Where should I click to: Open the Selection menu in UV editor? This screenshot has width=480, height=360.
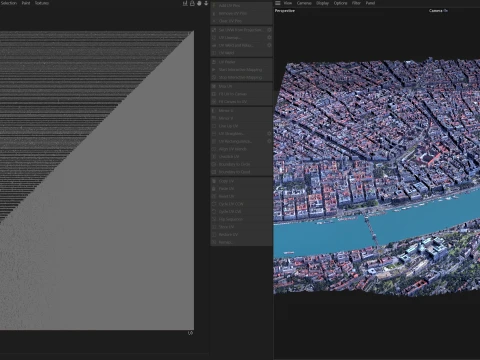point(9,3)
